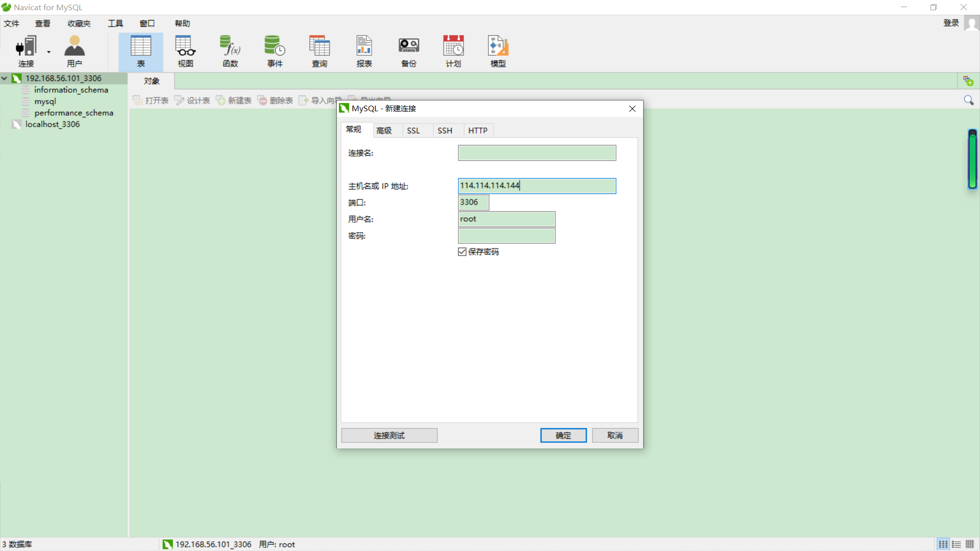Switch to the SSH tab
This screenshot has width=980, height=551.
click(x=445, y=131)
